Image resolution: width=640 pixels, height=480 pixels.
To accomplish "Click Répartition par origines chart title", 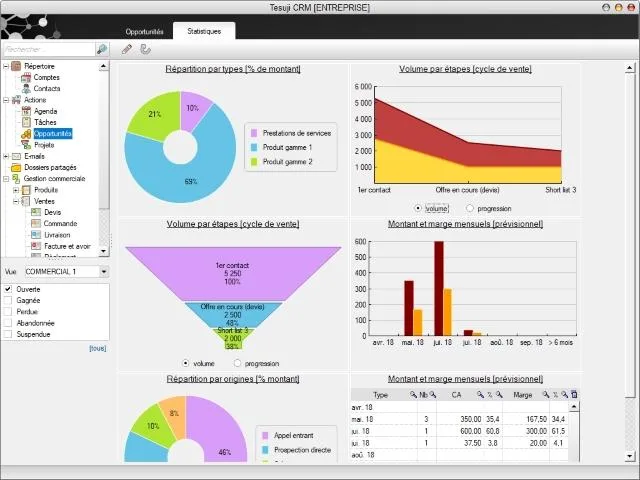I will point(233,379).
